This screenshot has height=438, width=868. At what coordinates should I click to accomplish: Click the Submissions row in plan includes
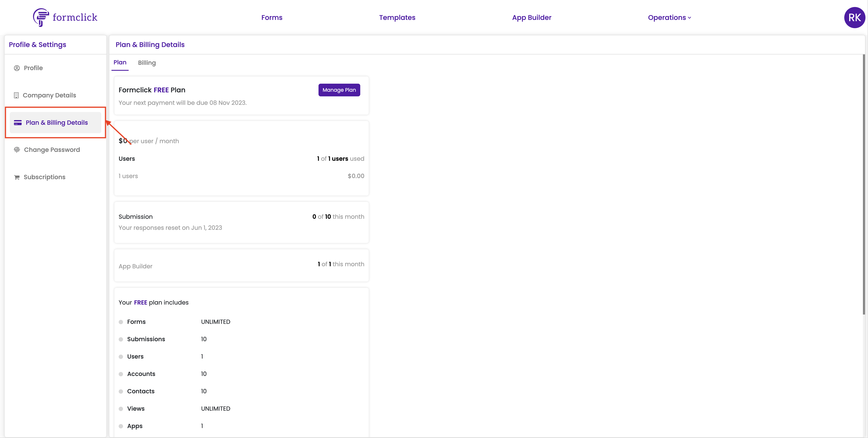[x=163, y=339]
